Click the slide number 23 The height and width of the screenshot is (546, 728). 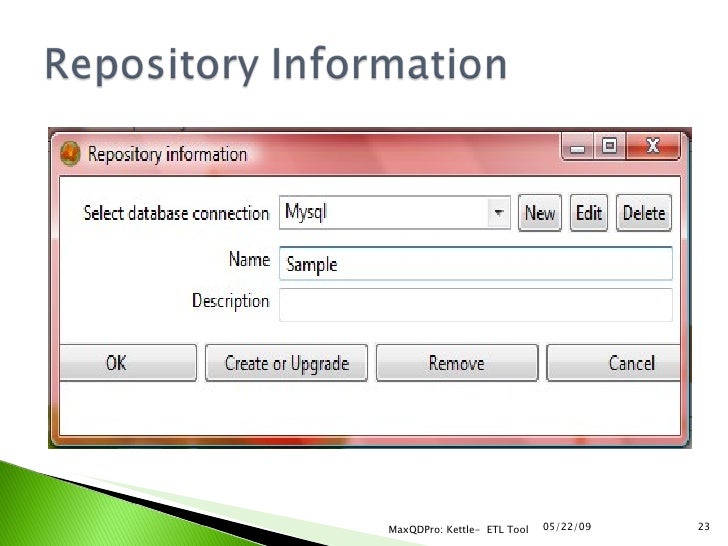(x=703, y=526)
